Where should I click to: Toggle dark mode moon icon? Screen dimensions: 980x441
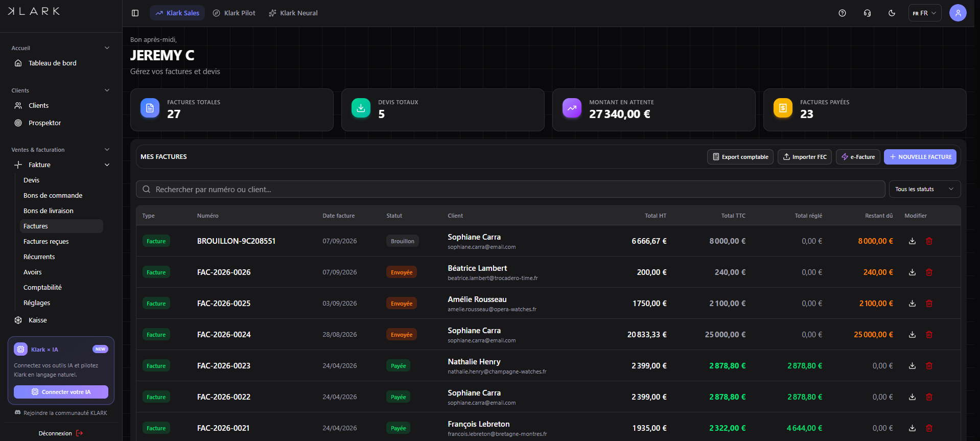(892, 13)
